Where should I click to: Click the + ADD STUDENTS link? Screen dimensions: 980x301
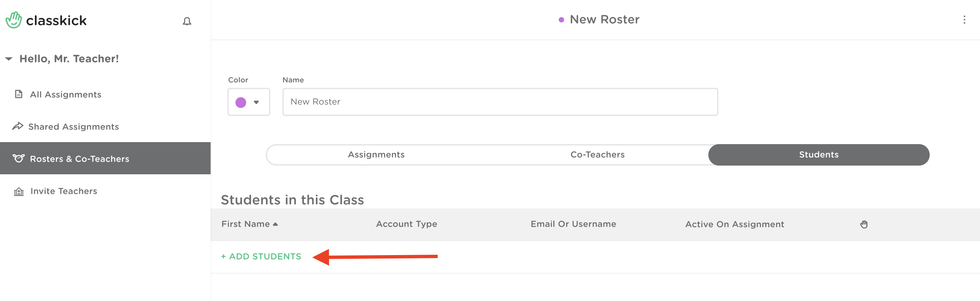[261, 256]
